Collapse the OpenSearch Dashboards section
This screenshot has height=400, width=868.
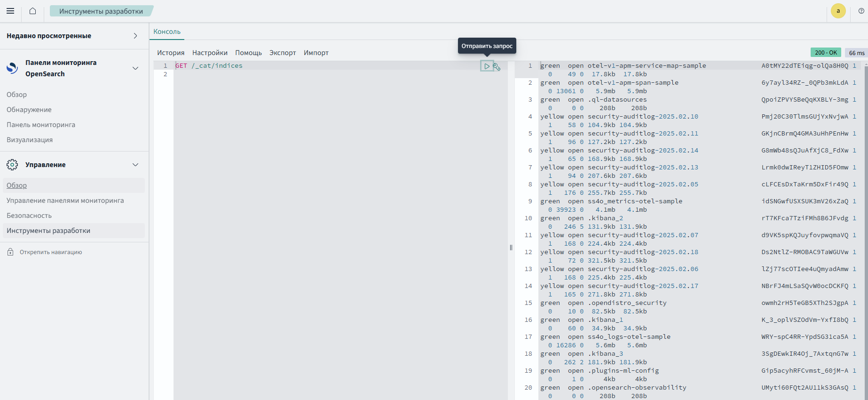[135, 68]
